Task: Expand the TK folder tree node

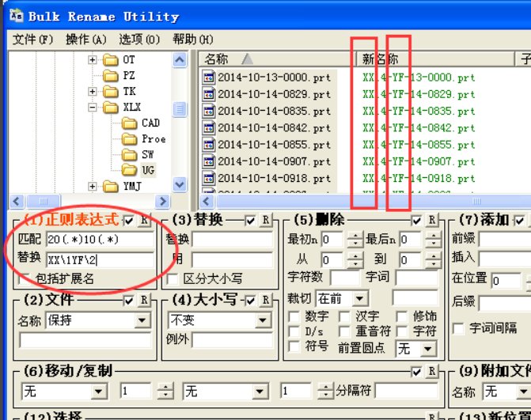Action: click(x=92, y=92)
